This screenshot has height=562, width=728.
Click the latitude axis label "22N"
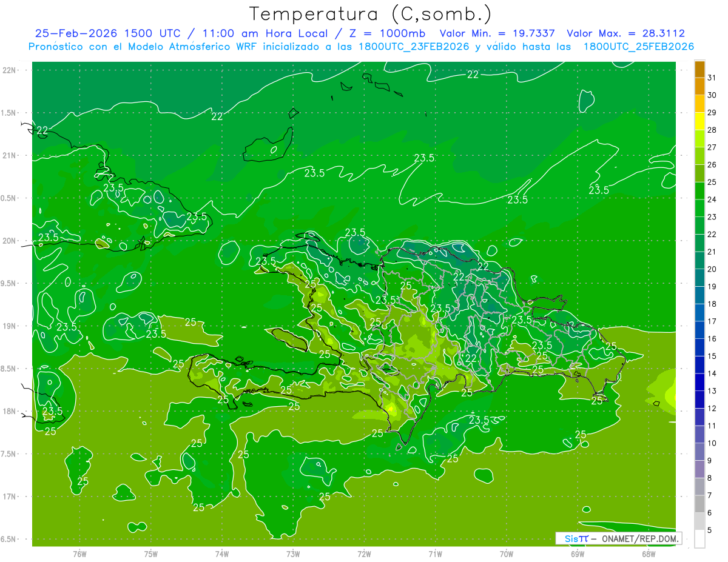[x=10, y=70]
